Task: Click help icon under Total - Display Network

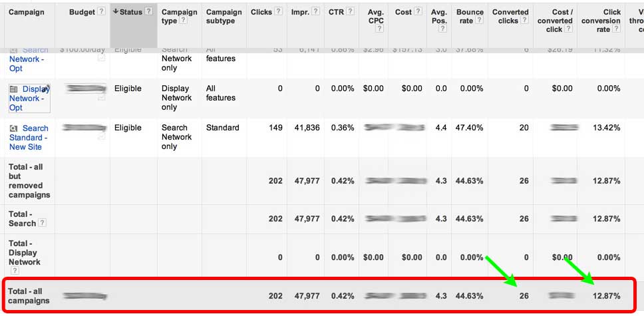Action: [x=15, y=271]
